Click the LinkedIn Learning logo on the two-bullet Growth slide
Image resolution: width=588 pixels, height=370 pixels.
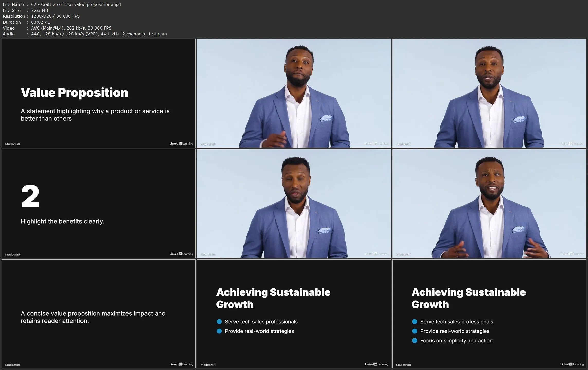[376, 364]
